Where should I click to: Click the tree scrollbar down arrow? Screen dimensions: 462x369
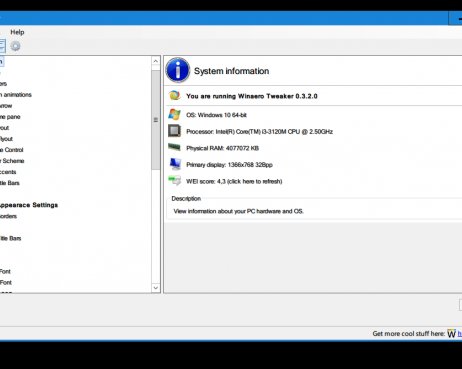[156, 287]
